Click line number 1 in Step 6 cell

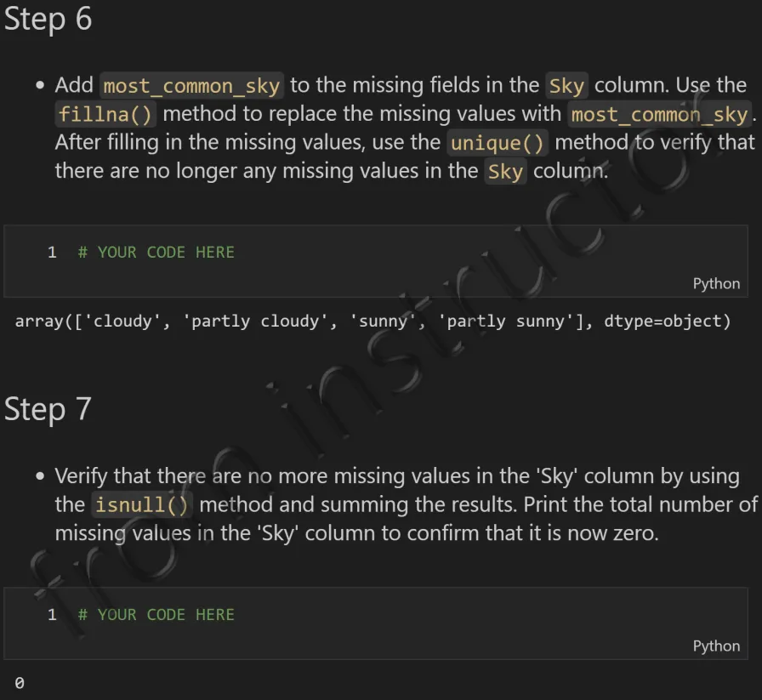click(x=52, y=253)
